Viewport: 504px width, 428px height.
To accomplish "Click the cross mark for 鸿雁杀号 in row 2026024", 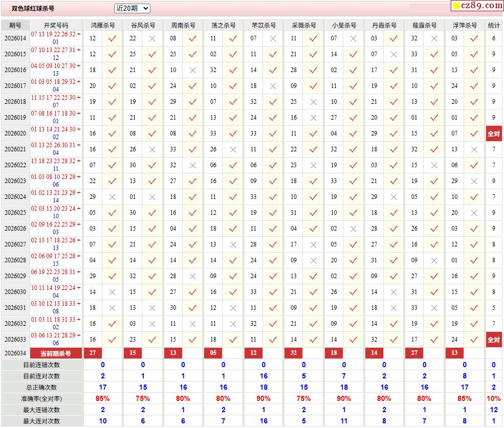I will 112,197.
